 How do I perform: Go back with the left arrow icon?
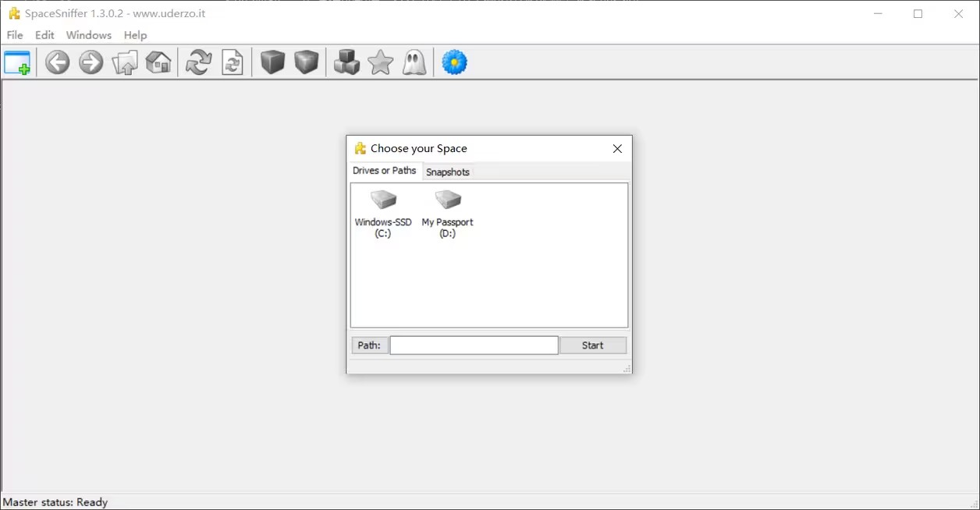(57, 62)
